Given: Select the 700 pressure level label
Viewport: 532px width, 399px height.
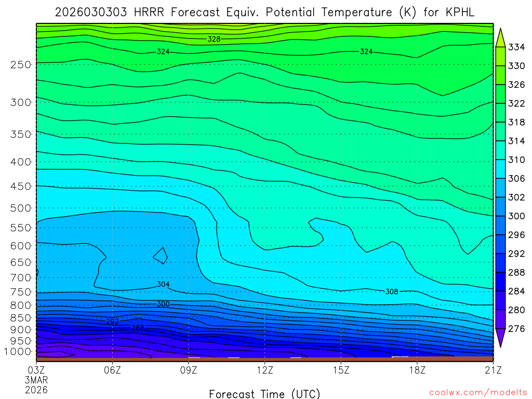Looking at the screenshot, I should 21,277.
